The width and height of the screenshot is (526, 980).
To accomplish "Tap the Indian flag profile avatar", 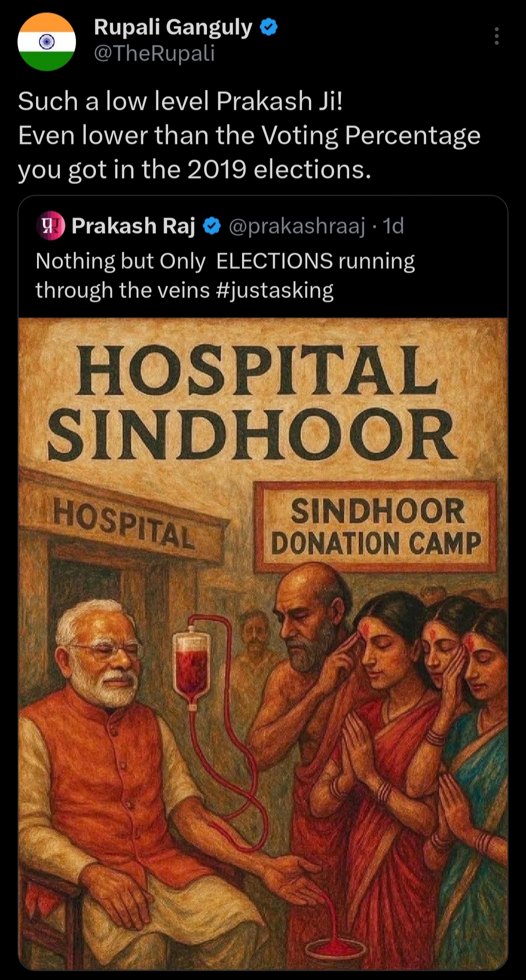I will [47, 42].
